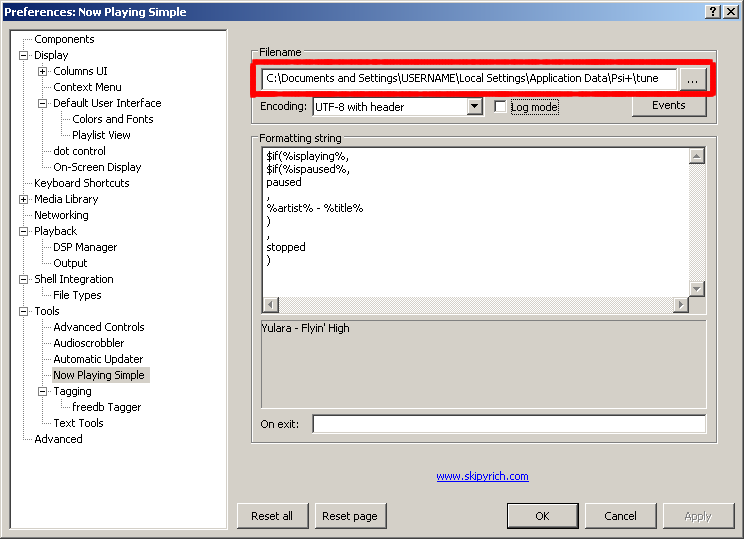This screenshot has width=744, height=539.
Task: Open the DSP Manager page
Action: point(85,248)
